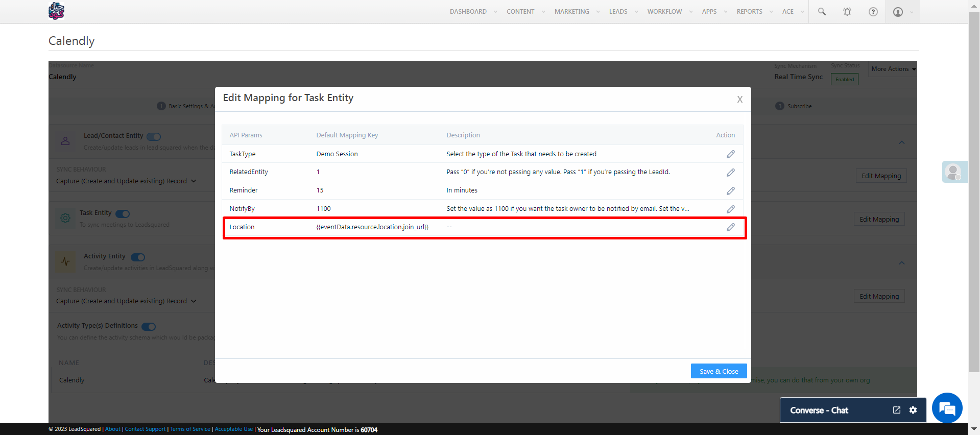
Task: Open the user profile icon
Action: tap(898, 12)
